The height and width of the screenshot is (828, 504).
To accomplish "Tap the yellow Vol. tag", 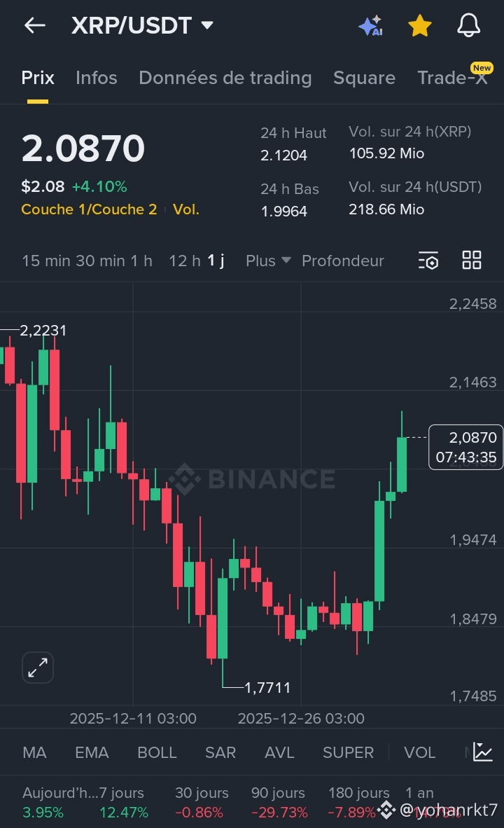I will tap(186, 209).
